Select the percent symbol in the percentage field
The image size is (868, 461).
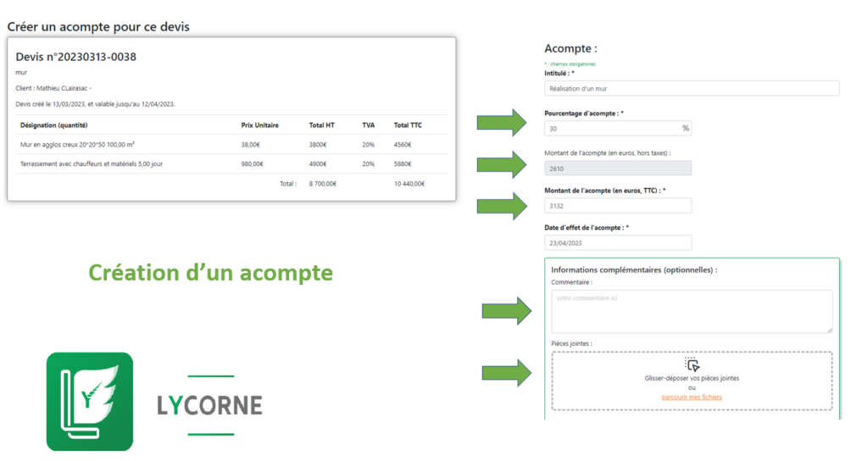pos(685,129)
